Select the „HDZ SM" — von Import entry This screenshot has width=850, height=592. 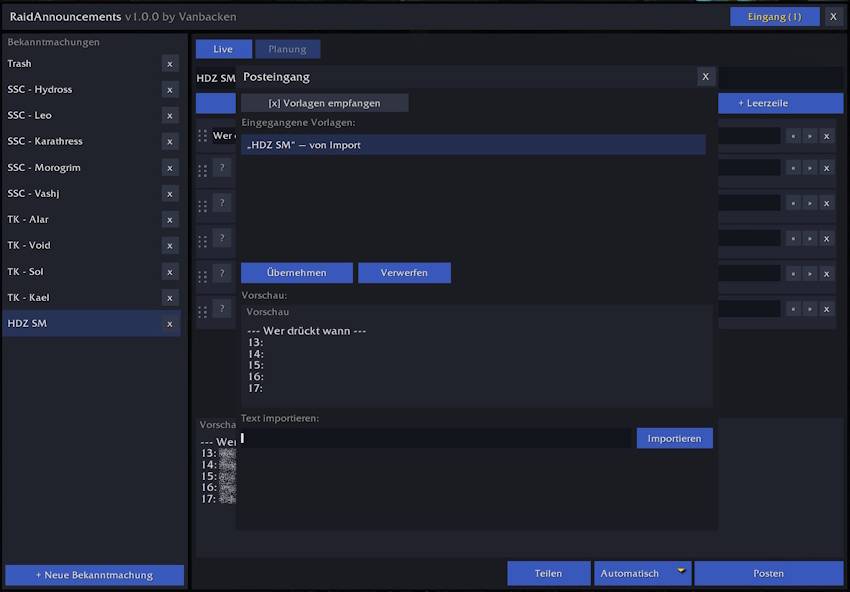click(473, 145)
